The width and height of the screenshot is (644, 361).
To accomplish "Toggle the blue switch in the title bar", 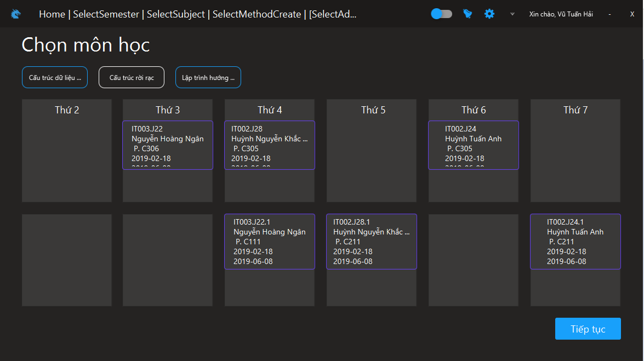I will click(x=442, y=14).
